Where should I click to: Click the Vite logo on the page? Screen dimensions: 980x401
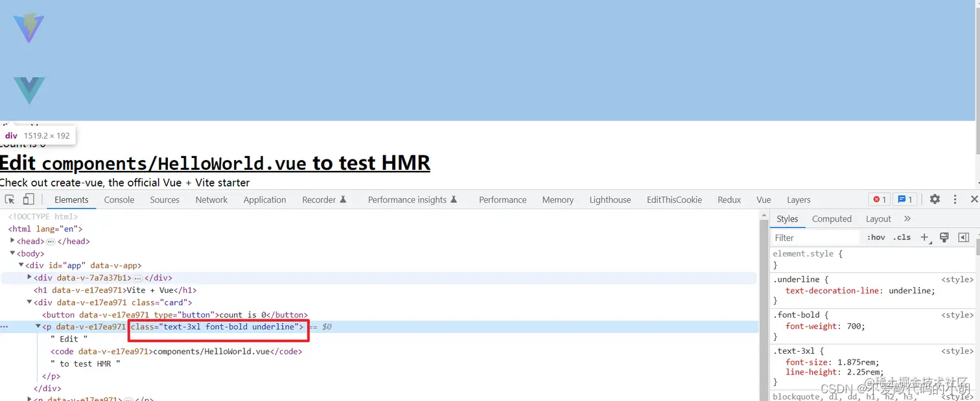[x=29, y=27]
